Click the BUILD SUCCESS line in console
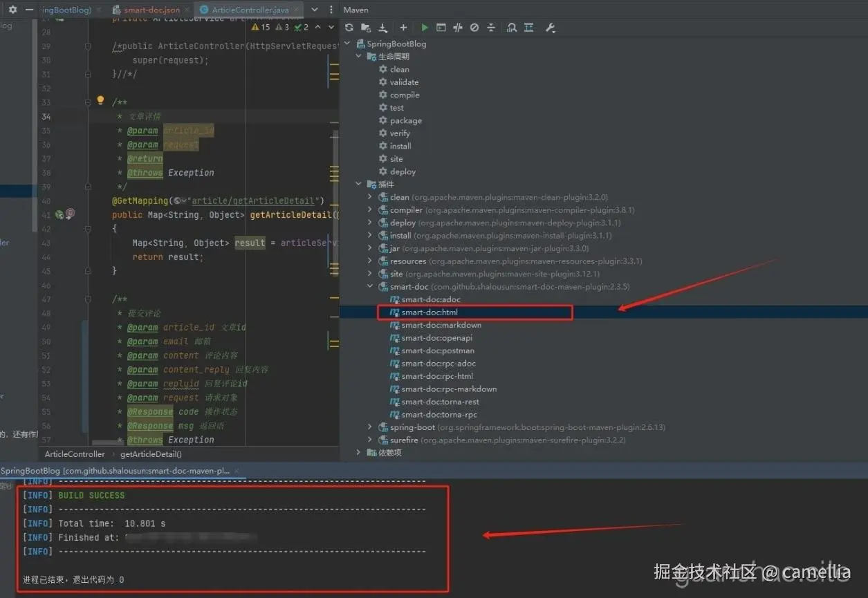Viewport: 868px width, 598px height. pos(91,496)
